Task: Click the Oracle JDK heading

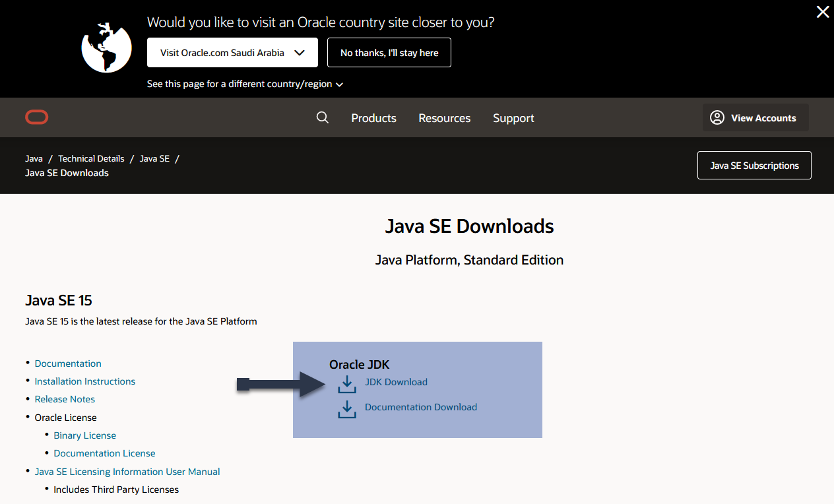Action: (x=360, y=365)
